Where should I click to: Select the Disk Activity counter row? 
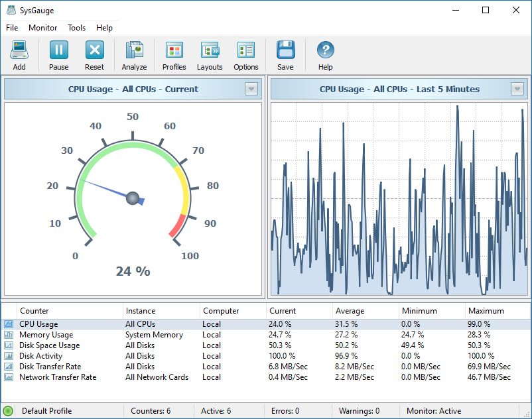point(41,356)
